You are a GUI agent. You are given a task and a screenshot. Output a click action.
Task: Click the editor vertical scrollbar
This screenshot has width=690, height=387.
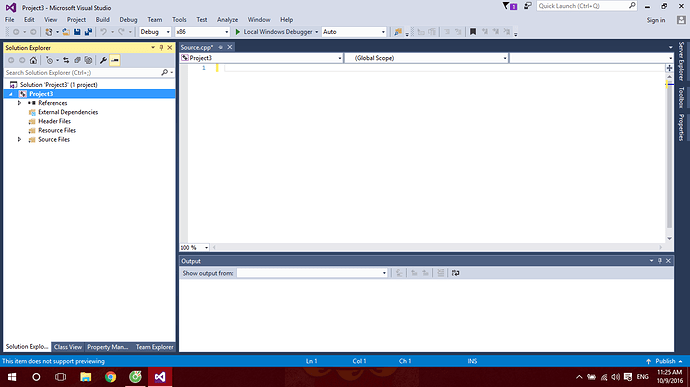coord(669,156)
